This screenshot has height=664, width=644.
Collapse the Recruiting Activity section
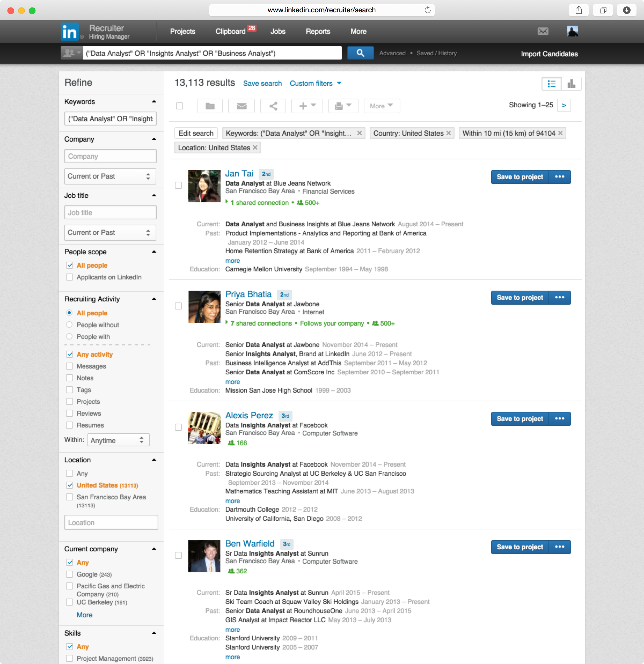pyautogui.click(x=154, y=299)
